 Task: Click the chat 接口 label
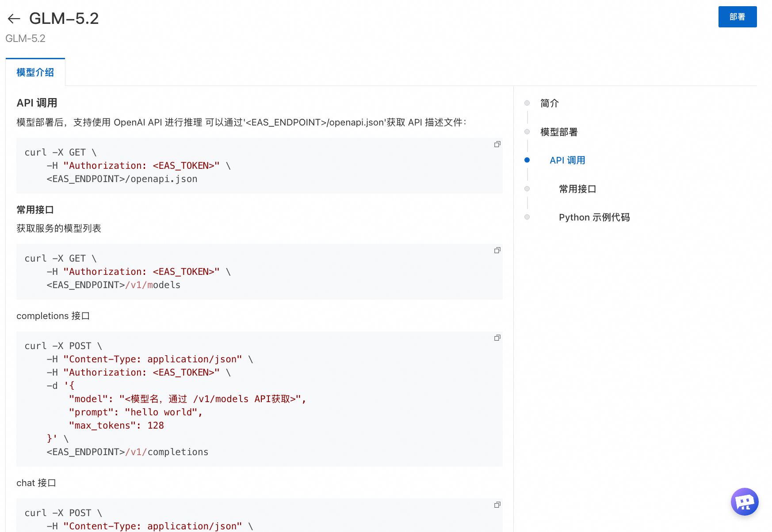36,483
